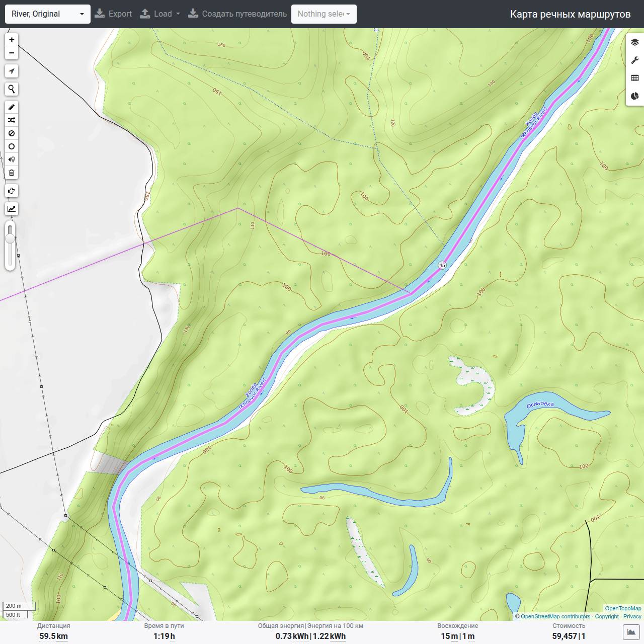Click Создать путеводитель in the top bar
The width and height of the screenshot is (644, 644).
click(x=237, y=14)
